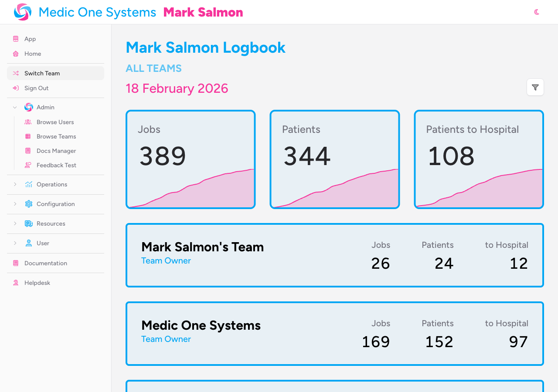Select the Operations chart icon
558x392 pixels.
point(28,184)
